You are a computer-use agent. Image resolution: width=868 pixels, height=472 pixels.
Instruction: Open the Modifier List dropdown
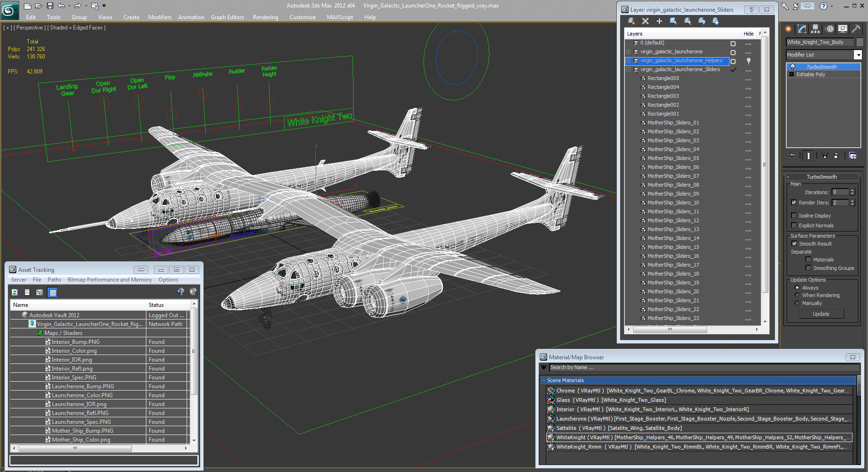point(858,55)
